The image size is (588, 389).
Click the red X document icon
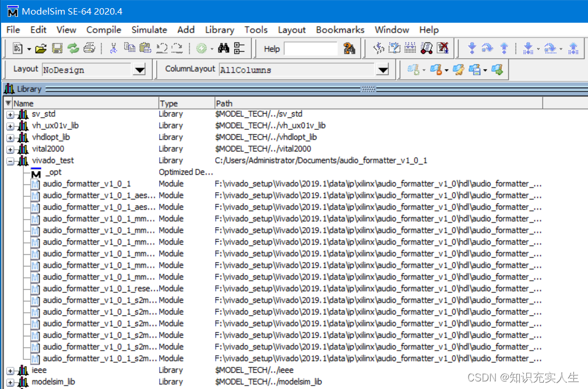tap(443, 48)
